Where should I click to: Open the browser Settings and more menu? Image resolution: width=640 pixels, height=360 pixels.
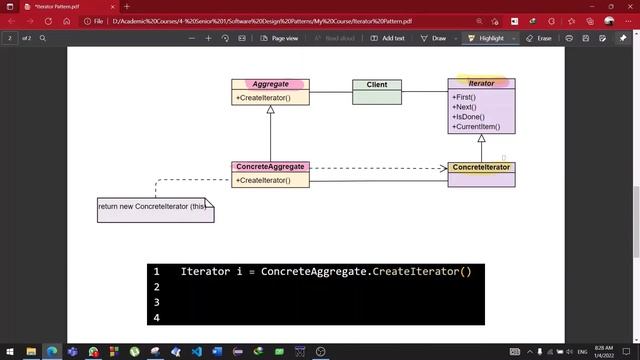coord(628,21)
